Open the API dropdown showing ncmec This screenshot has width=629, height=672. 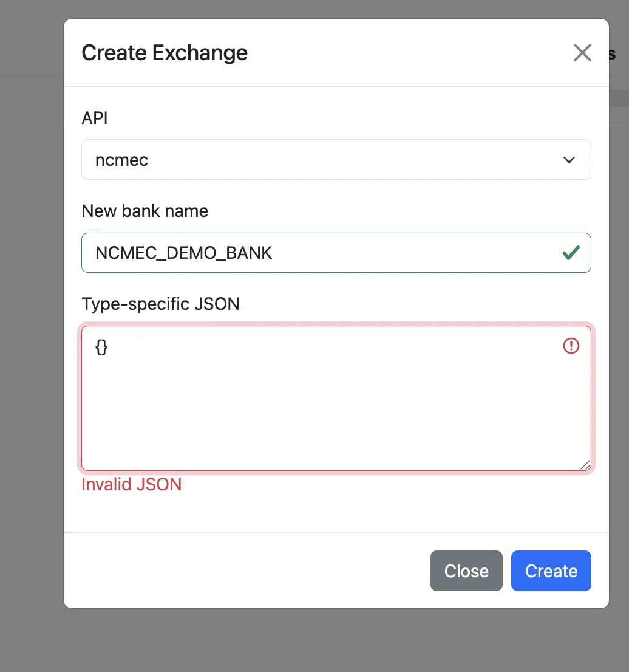coord(336,159)
